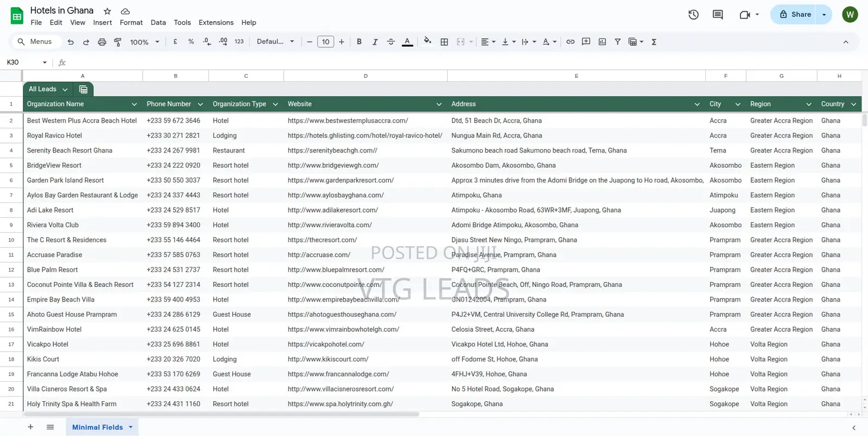
Task: Select column E header
Action: [x=576, y=76]
